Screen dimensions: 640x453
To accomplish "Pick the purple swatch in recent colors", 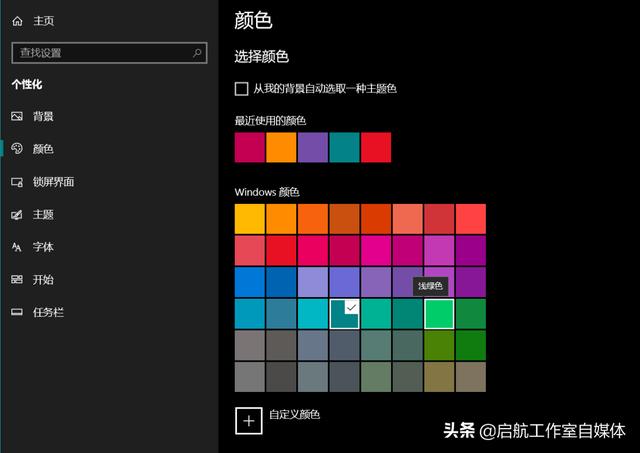I will click(x=313, y=147).
